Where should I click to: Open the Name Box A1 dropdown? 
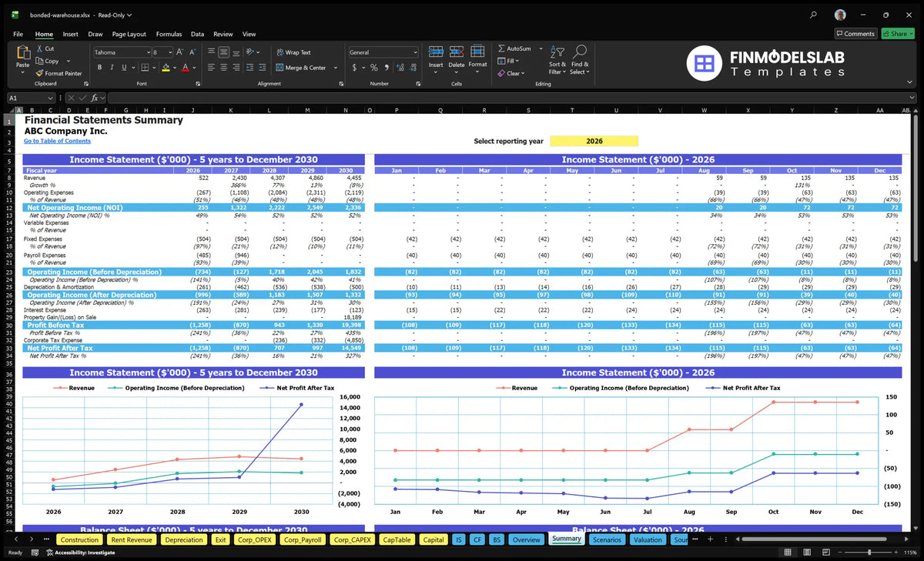[x=50, y=98]
